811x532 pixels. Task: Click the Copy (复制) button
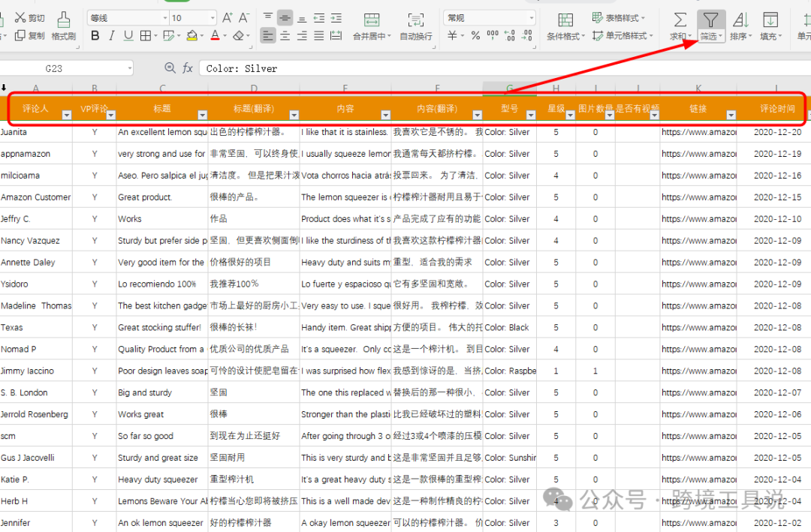click(29, 36)
